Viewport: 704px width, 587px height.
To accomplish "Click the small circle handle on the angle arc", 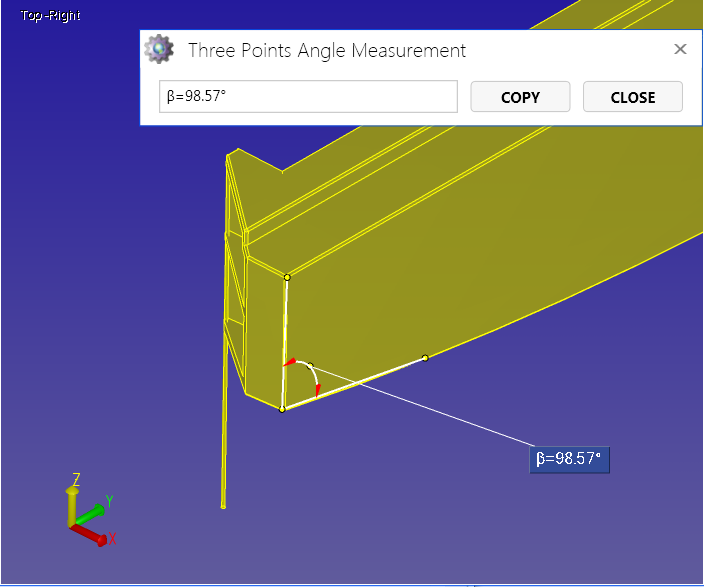I will pos(310,366).
